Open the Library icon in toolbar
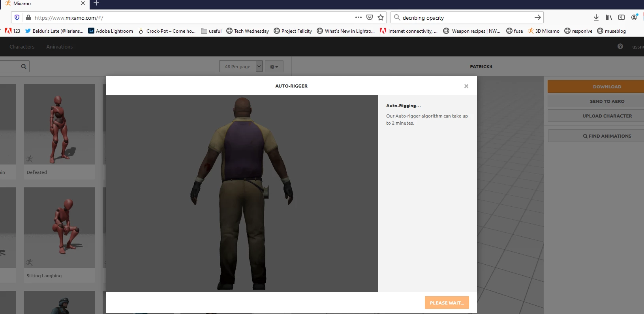The image size is (644, 314). [609, 17]
